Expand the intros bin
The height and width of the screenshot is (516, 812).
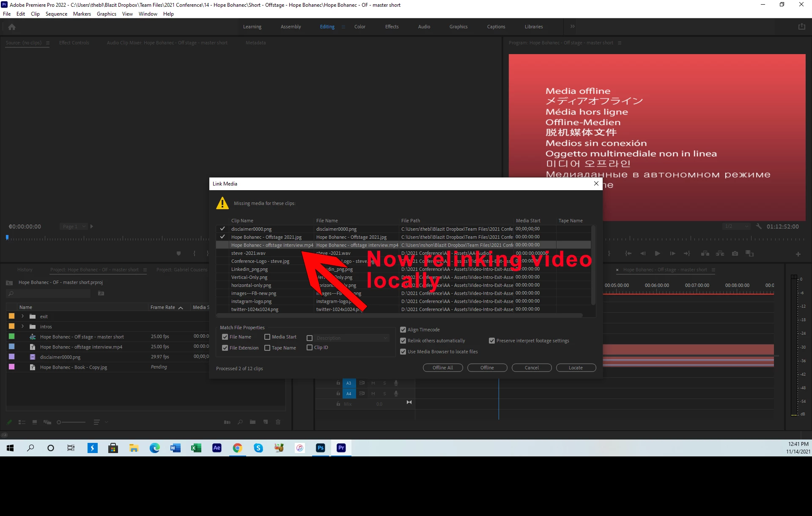tap(23, 326)
